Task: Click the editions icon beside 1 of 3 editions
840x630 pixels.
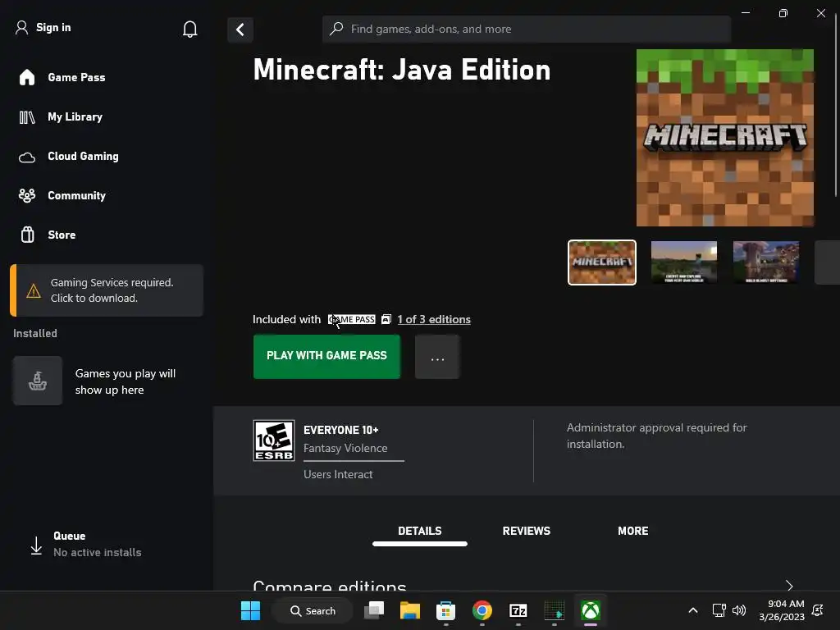Action: tap(386, 319)
